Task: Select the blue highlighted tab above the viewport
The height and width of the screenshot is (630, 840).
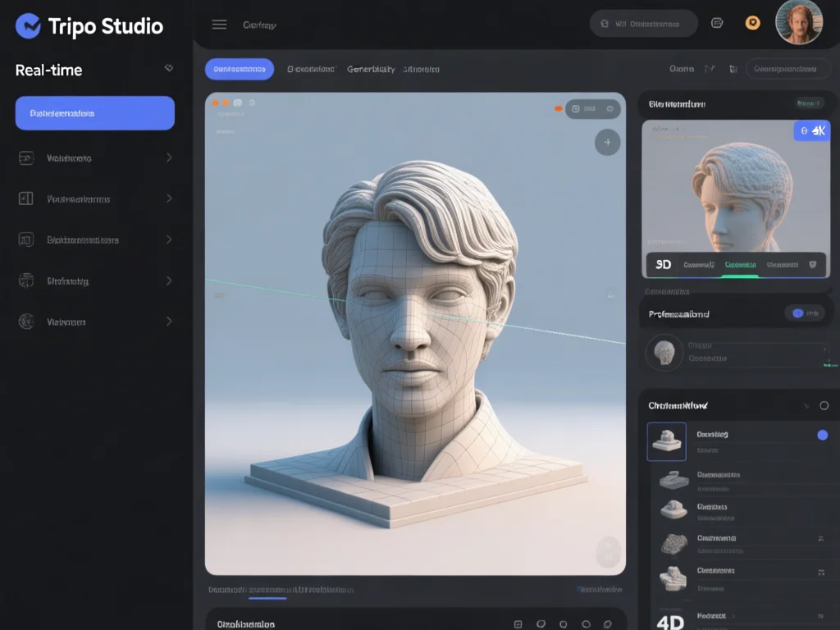Action: (x=240, y=70)
